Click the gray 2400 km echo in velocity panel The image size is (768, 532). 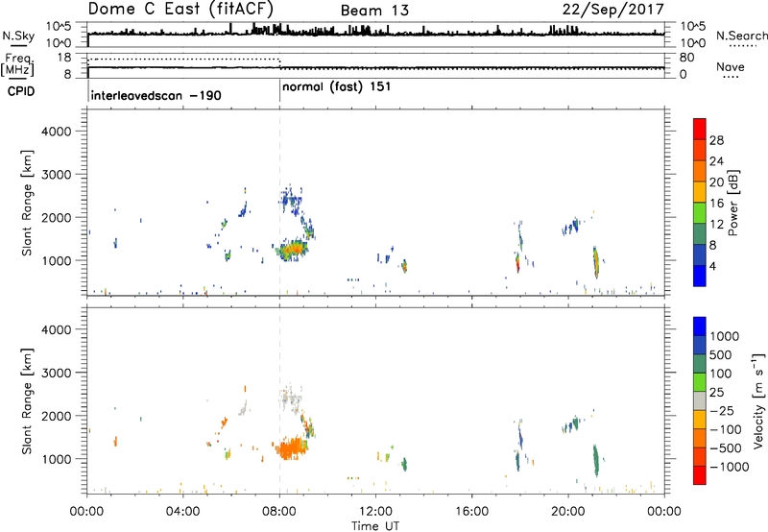point(291,399)
